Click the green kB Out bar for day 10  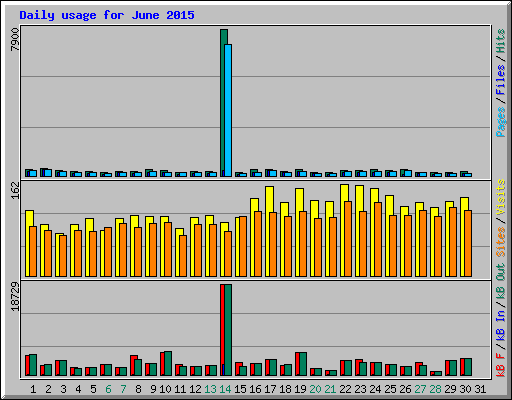tap(168, 363)
